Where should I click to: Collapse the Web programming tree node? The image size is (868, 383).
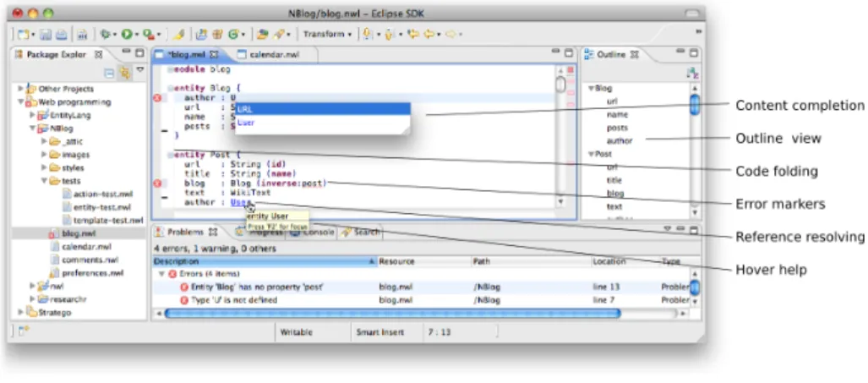pyautogui.click(x=20, y=101)
